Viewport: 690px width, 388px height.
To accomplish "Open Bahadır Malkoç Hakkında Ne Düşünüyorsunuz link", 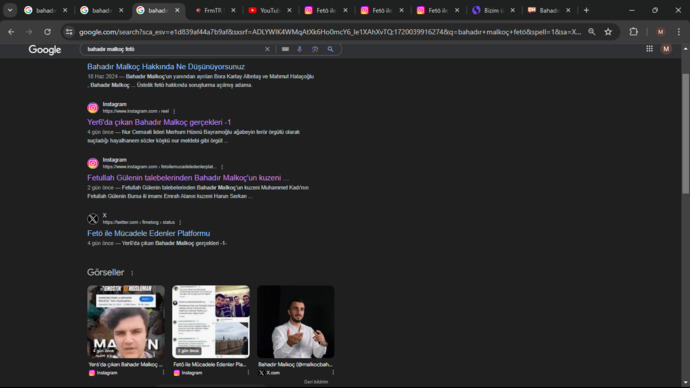I will (x=166, y=66).
